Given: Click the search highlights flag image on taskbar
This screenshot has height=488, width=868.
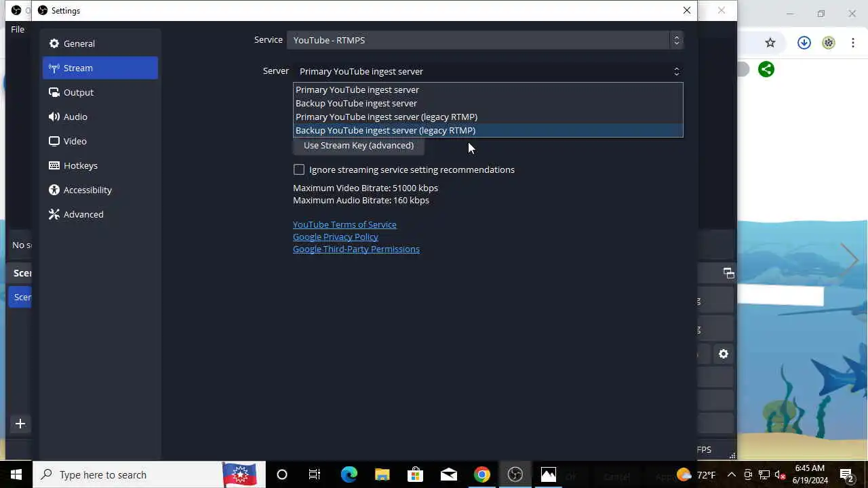Looking at the screenshot, I should (x=239, y=474).
